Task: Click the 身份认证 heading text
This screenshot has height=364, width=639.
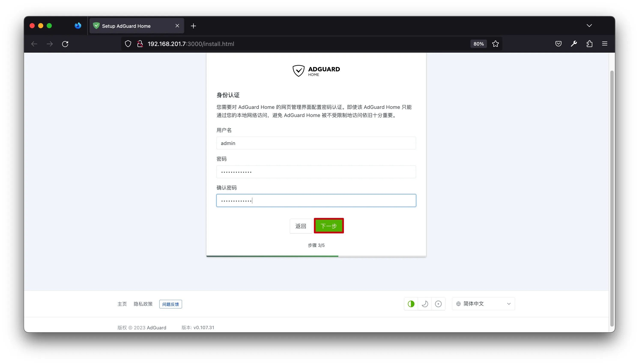Action: (x=228, y=95)
